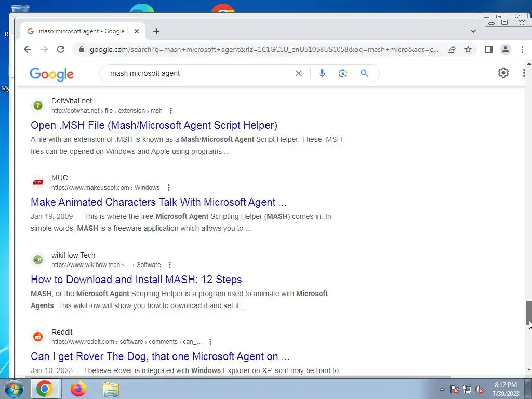This screenshot has height=399, width=532.
Task: Open a new tab with the plus button
Action: [156, 31]
